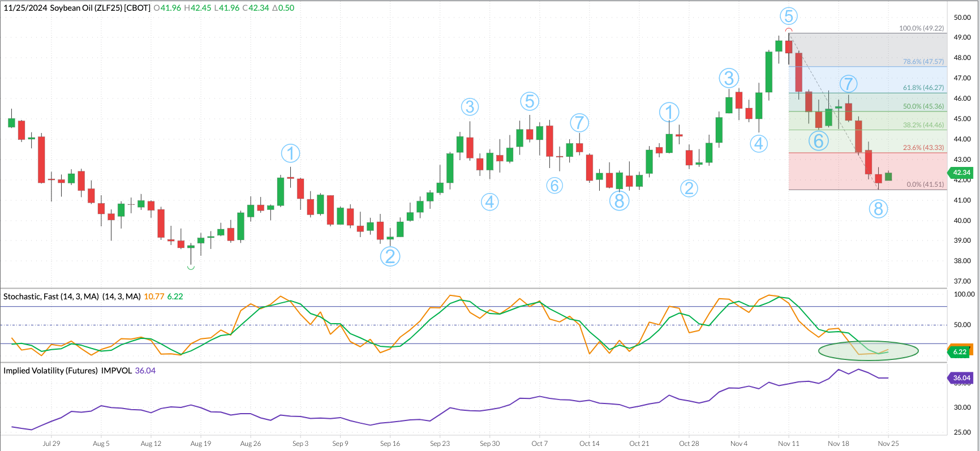The width and height of the screenshot is (980, 451).
Task: Click the 0.0% (41.51) Fibonacci level label
Action: click(x=925, y=184)
